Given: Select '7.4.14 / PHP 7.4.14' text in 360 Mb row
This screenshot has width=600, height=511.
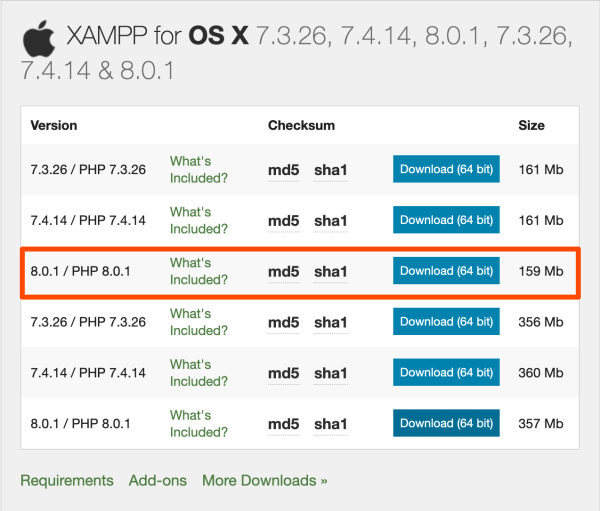Looking at the screenshot, I should [x=88, y=373].
